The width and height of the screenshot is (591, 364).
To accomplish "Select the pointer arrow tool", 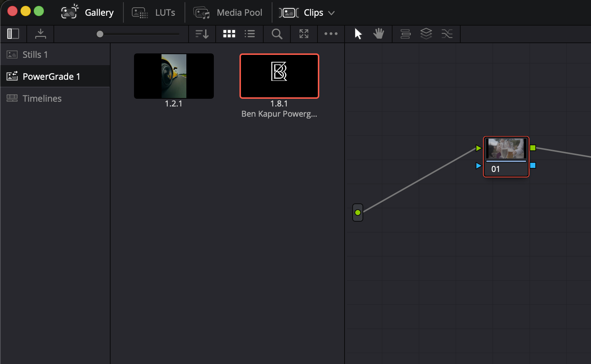I will point(358,34).
